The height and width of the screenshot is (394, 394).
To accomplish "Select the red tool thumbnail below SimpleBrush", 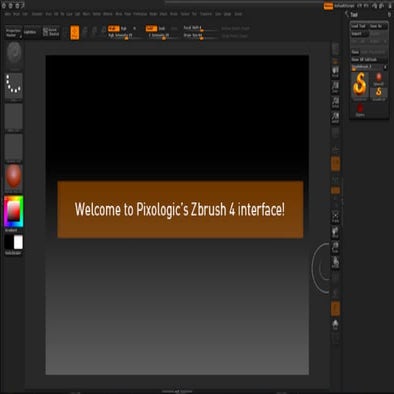I will [x=360, y=110].
